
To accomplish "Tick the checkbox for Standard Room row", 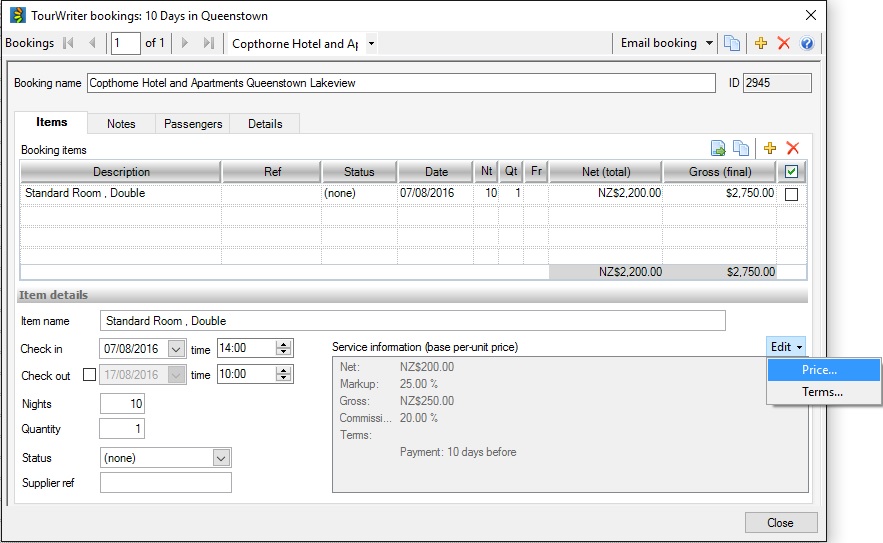I will pyautogui.click(x=791, y=194).
